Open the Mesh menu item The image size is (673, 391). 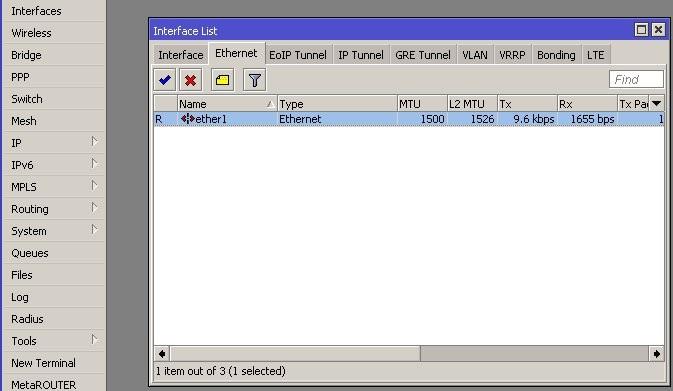54,121
